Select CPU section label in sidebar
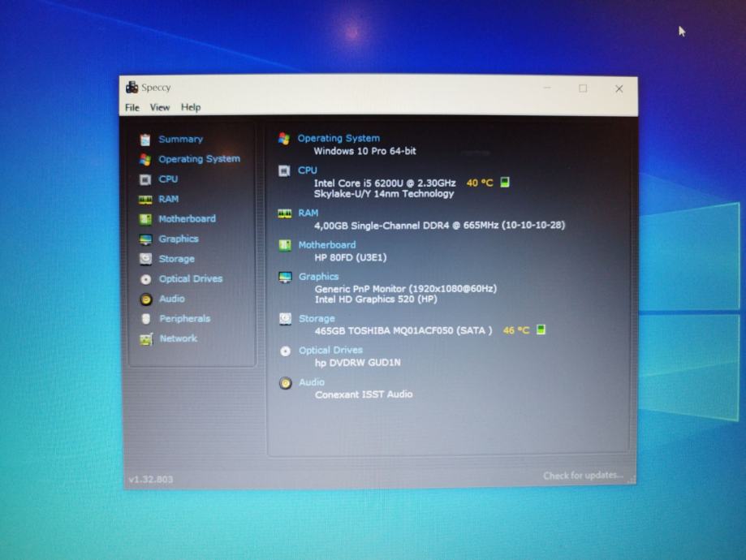This screenshot has width=746, height=560. click(x=168, y=179)
